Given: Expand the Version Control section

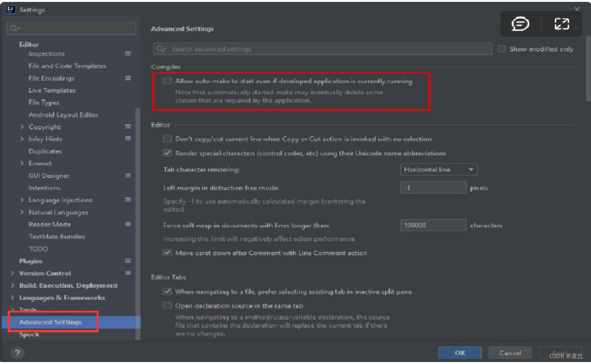Looking at the screenshot, I should pyautogui.click(x=12, y=273).
